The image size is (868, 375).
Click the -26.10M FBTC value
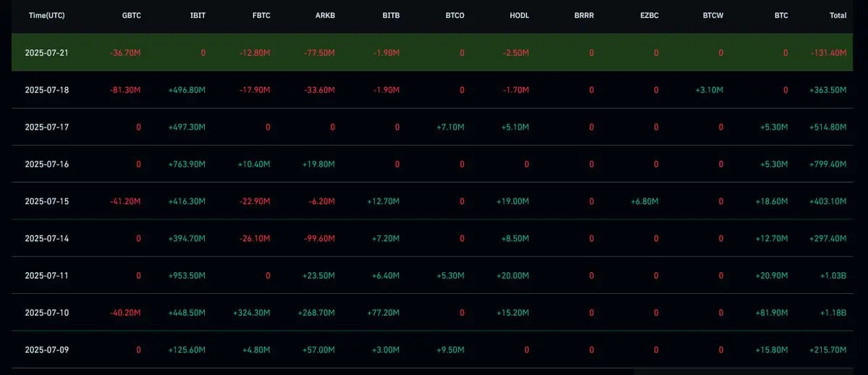pos(255,238)
